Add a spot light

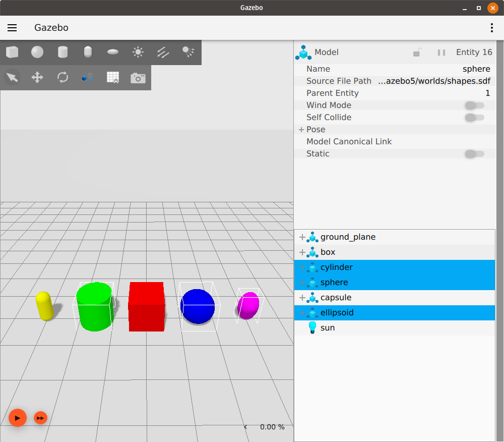point(188,52)
